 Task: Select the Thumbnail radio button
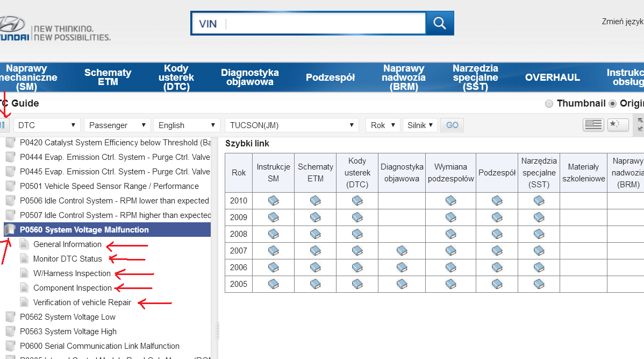549,104
